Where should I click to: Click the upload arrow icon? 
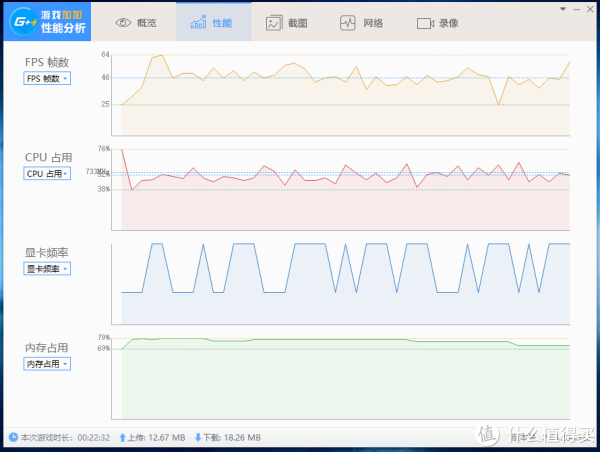pos(122,437)
